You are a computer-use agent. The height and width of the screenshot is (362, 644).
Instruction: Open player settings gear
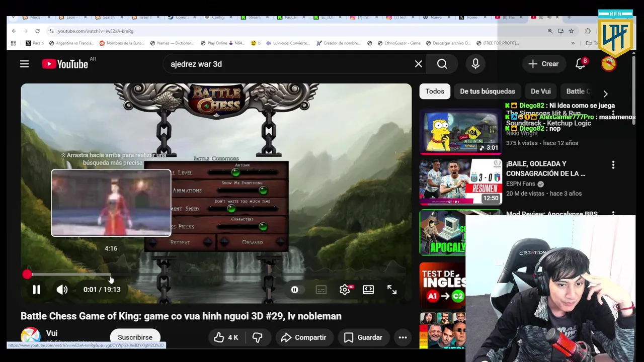[345, 290]
